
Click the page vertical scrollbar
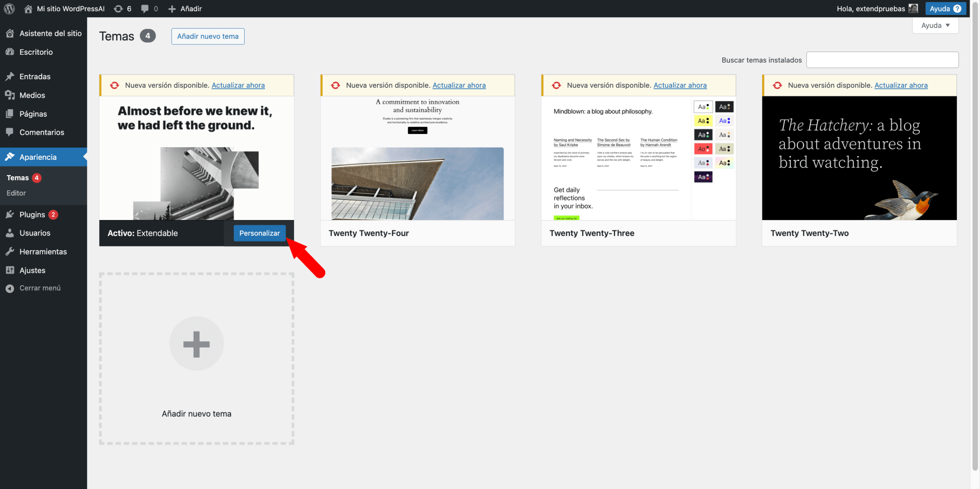click(975, 235)
